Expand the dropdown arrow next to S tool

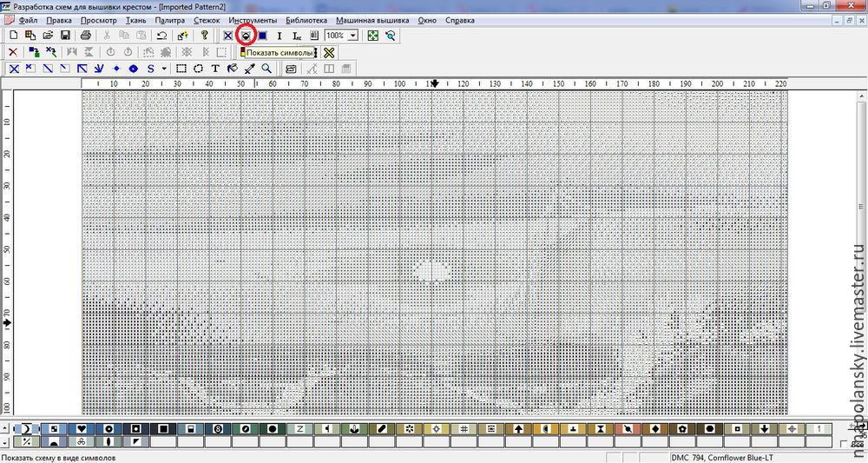tap(164, 69)
